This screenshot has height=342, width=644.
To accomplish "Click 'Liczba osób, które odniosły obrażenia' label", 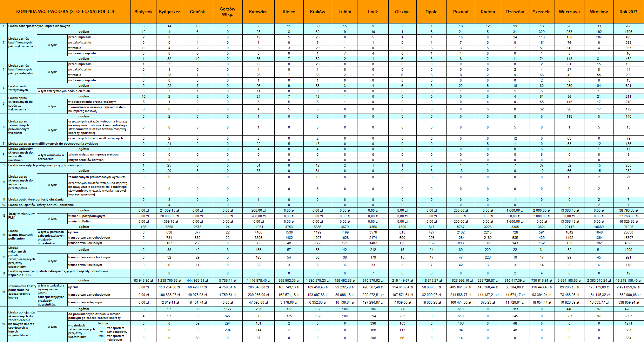I will [69, 200].
